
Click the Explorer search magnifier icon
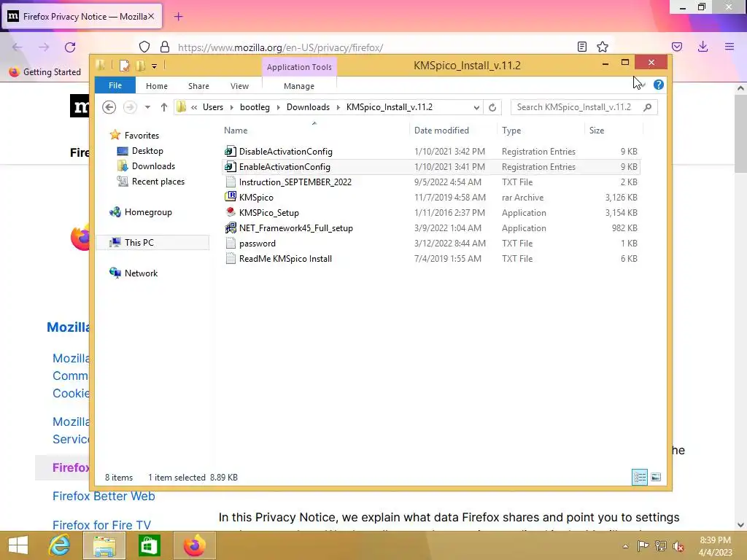[648, 107]
